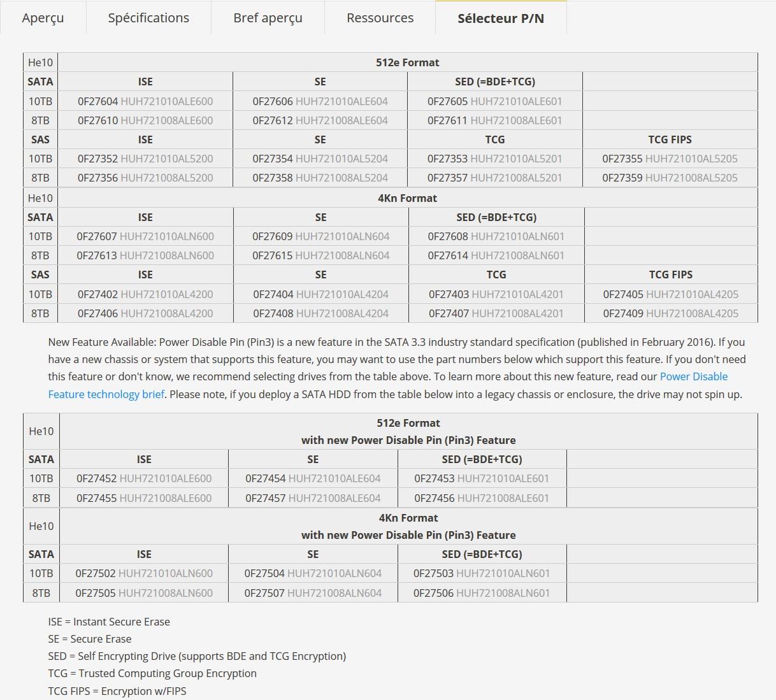Select part number 0F27455

144,498
